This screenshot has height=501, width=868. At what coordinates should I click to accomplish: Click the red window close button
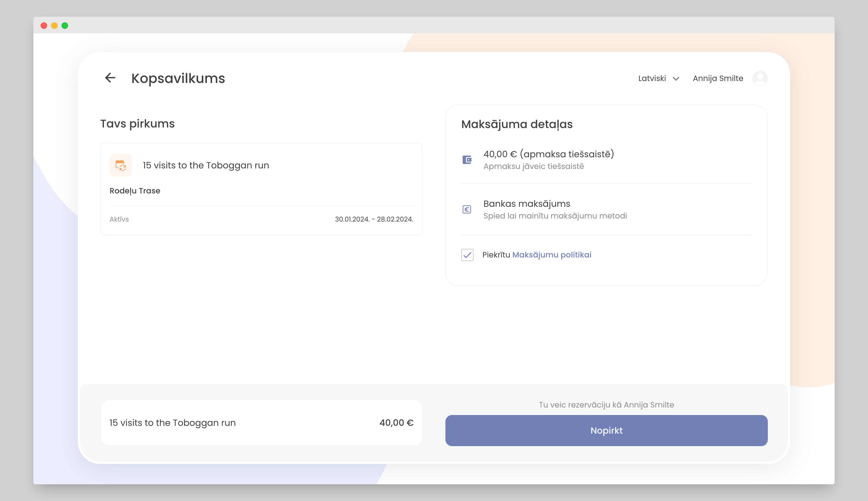pos(44,26)
